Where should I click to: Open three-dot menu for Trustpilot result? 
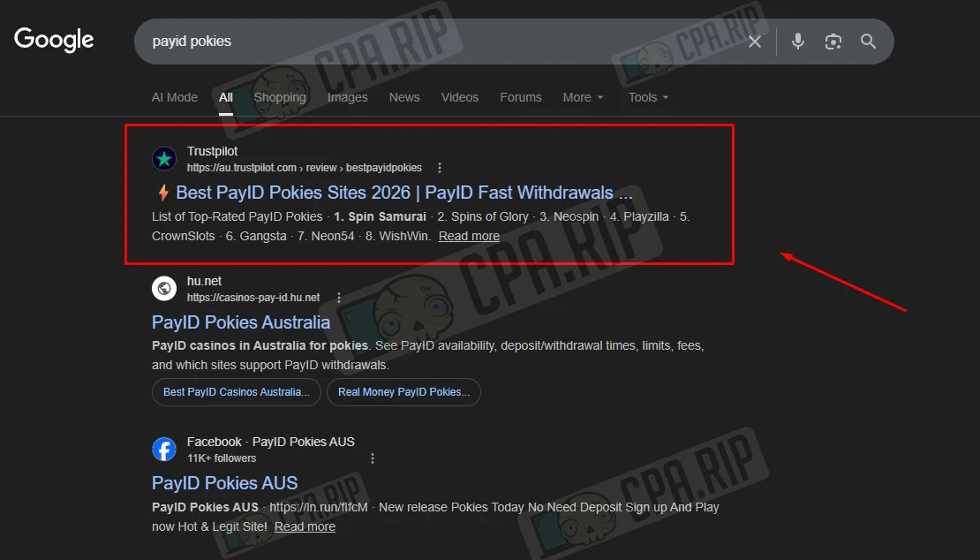point(440,168)
